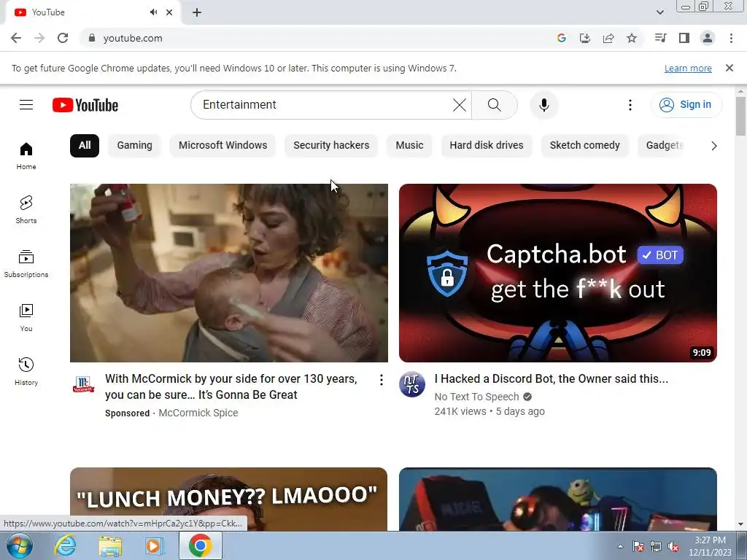Open the Captcha.bot video thumbnail
This screenshot has width=747, height=560.
[558, 273]
